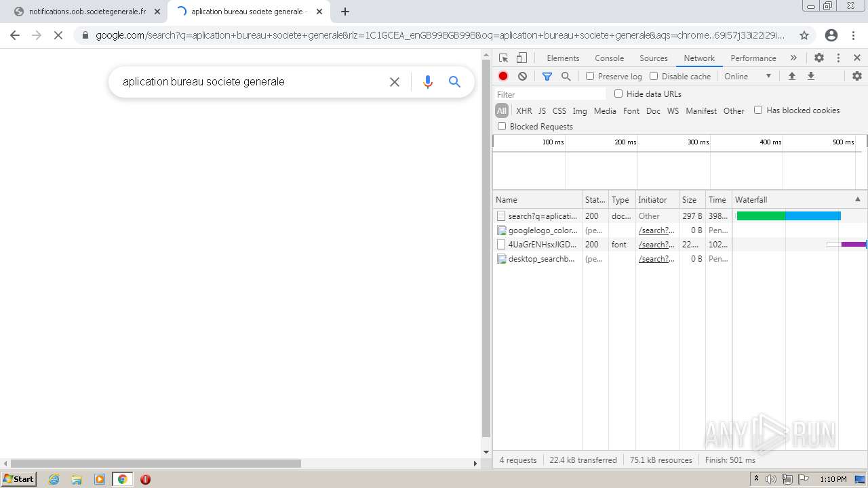Viewport: 868px width, 488px height.
Task: Filter requests by Img type
Action: (x=580, y=111)
